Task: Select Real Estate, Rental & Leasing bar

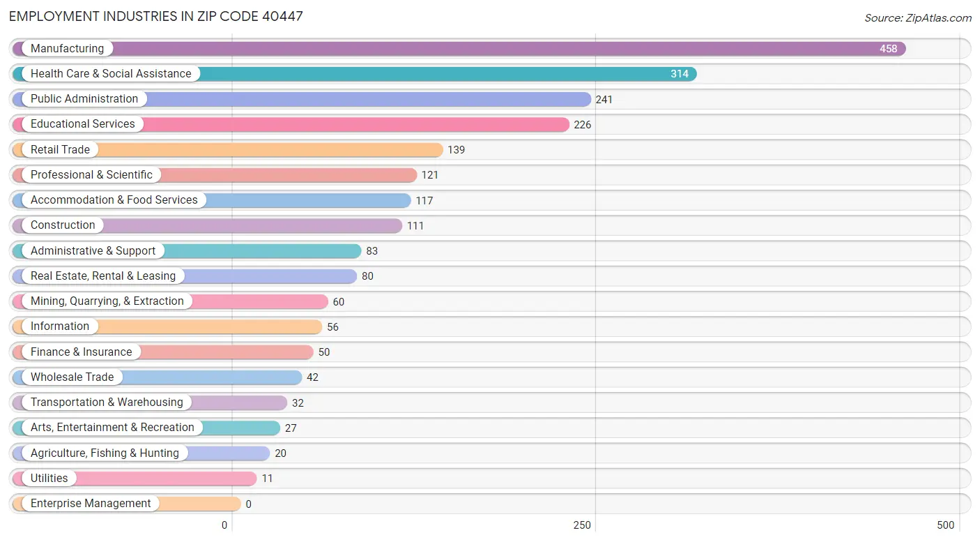Action: (184, 276)
